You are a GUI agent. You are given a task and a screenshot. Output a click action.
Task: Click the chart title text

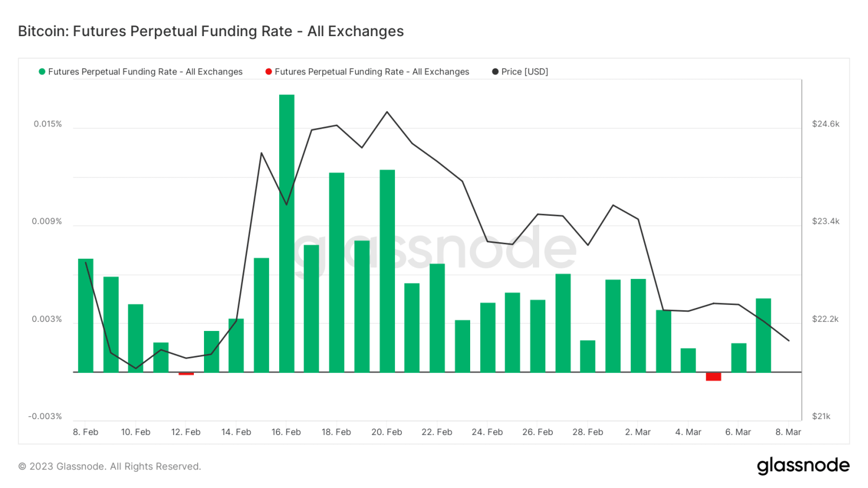[211, 31]
